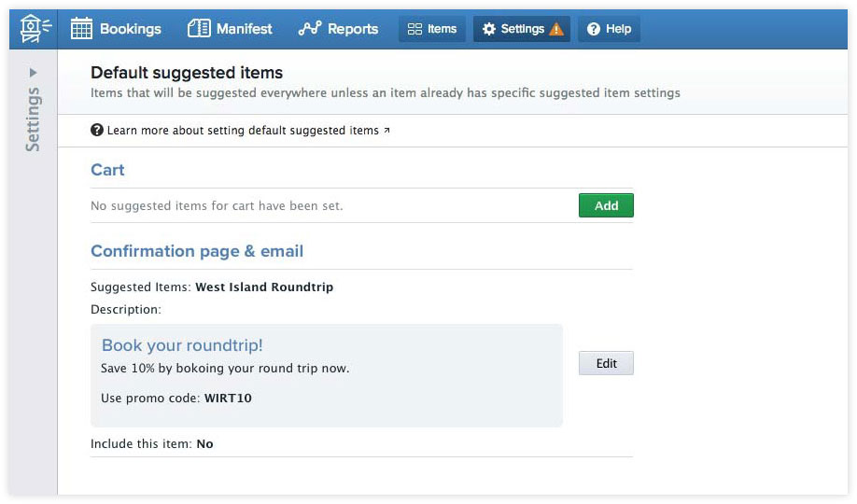Click the Book your roundtrip! description heading
Viewport: 857px width, 504px height.
click(x=182, y=345)
